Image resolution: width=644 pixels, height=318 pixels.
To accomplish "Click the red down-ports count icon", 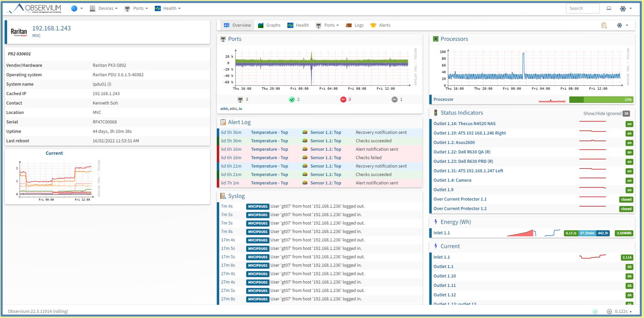I will [343, 100].
